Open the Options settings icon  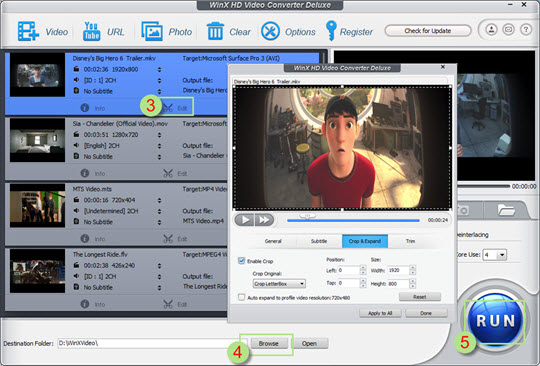click(x=270, y=31)
